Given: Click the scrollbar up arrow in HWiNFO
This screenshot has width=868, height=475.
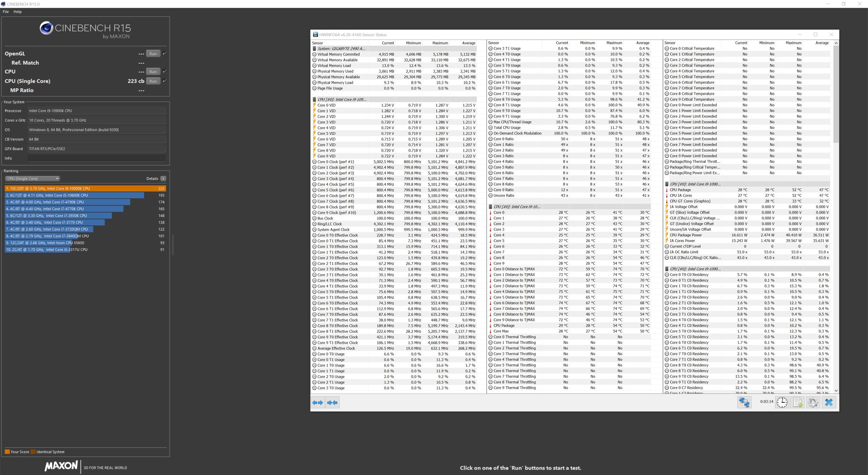Looking at the screenshot, I should pyautogui.click(x=836, y=43).
